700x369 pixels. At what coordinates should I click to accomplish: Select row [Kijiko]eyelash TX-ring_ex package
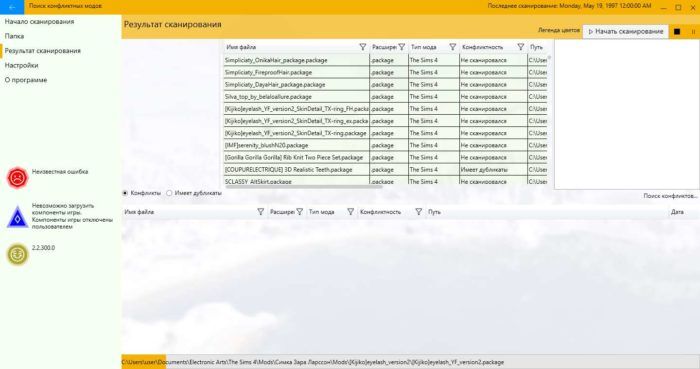[385, 121]
